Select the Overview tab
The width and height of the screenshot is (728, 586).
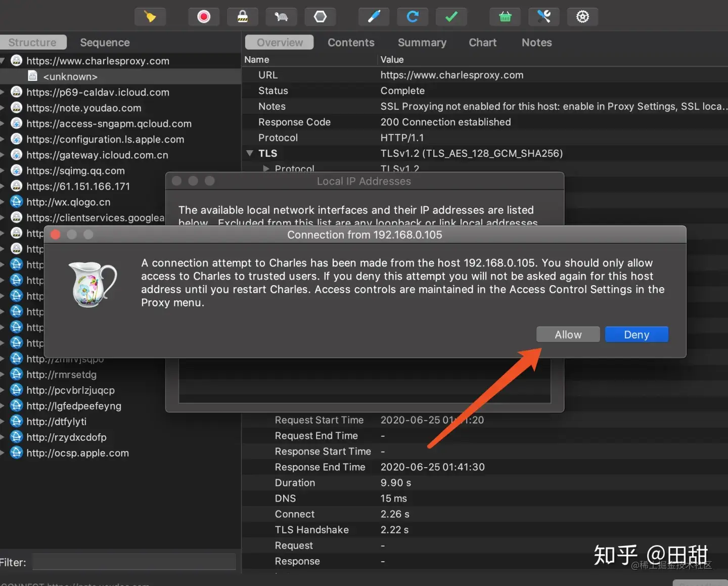280,42
